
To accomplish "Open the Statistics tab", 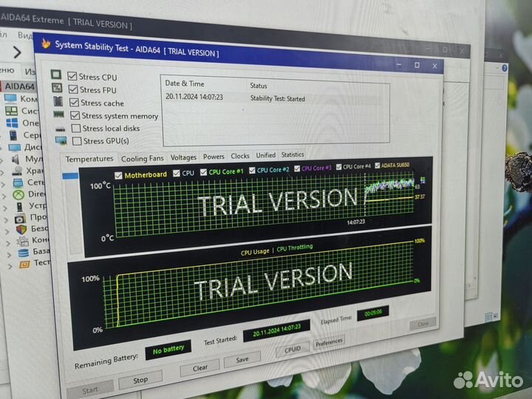I will (292, 155).
